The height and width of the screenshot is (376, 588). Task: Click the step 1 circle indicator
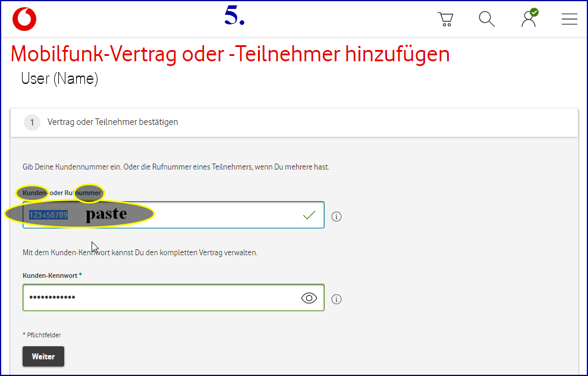coord(32,122)
